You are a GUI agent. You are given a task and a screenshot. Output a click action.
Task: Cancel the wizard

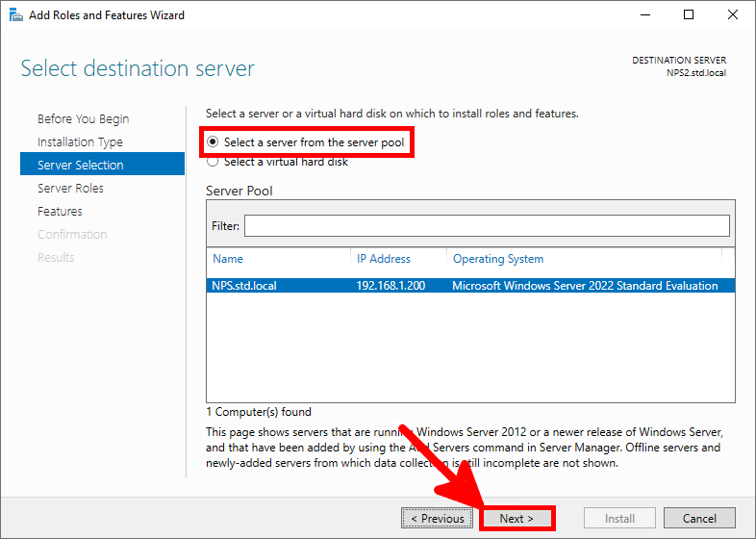[x=699, y=518]
